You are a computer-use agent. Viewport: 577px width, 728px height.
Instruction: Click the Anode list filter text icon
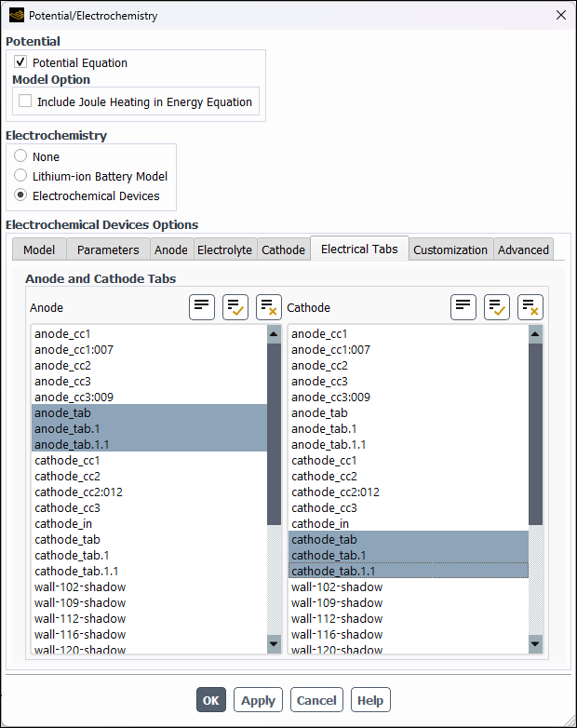(201, 307)
